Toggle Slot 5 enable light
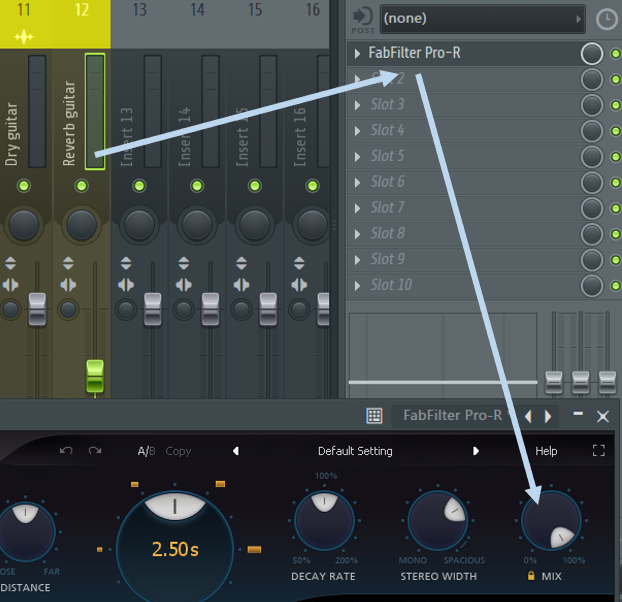 (616, 157)
